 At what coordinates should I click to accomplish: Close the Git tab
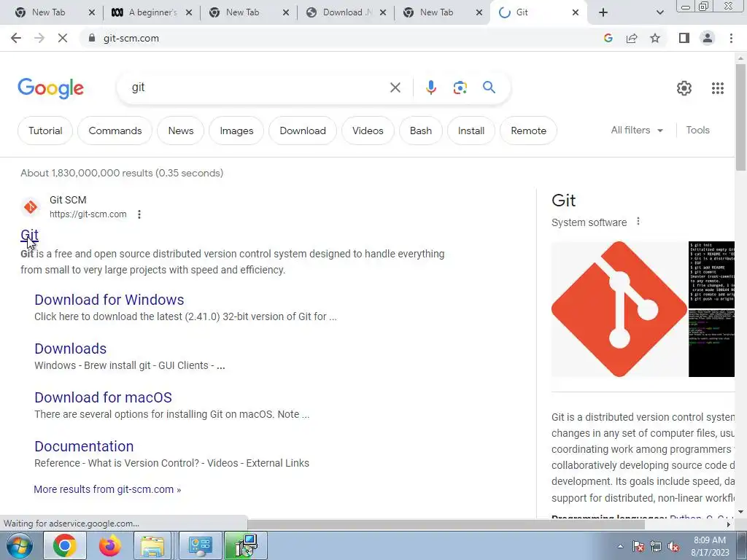(575, 12)
